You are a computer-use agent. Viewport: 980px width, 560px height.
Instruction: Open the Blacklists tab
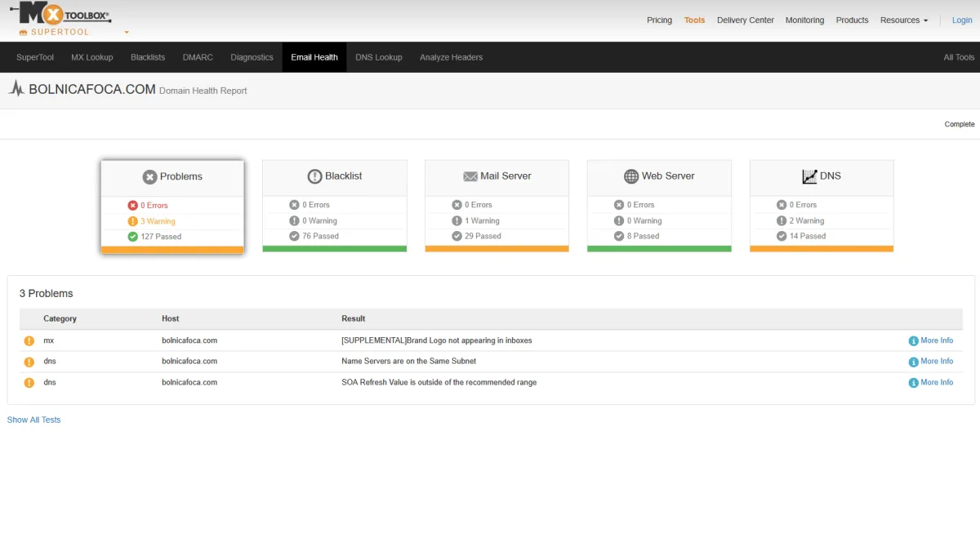click(148, 57)
